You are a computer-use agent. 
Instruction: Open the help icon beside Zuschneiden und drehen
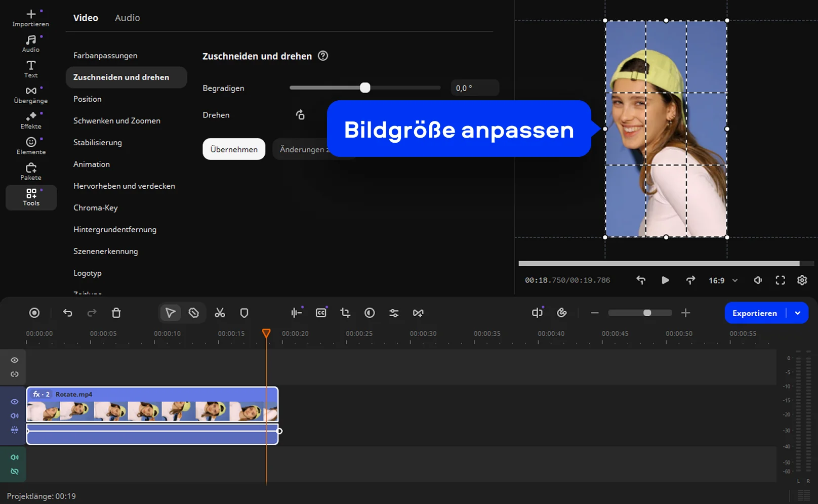click(x=323, y=56)
